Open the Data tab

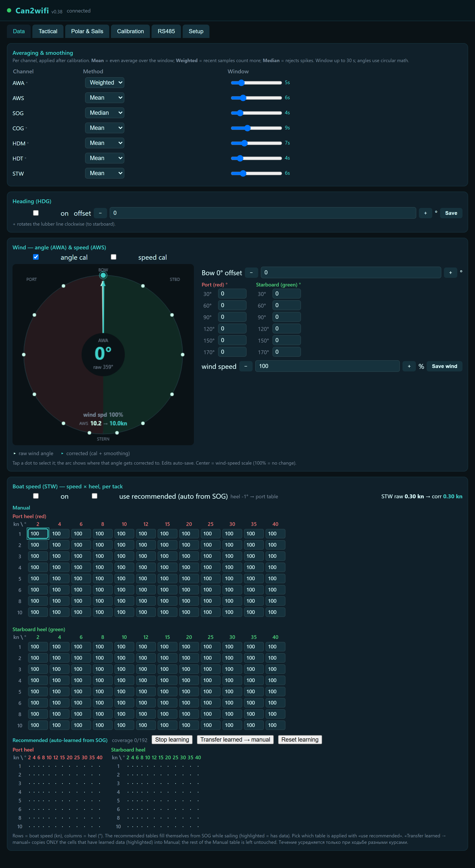tap(19, 31)
